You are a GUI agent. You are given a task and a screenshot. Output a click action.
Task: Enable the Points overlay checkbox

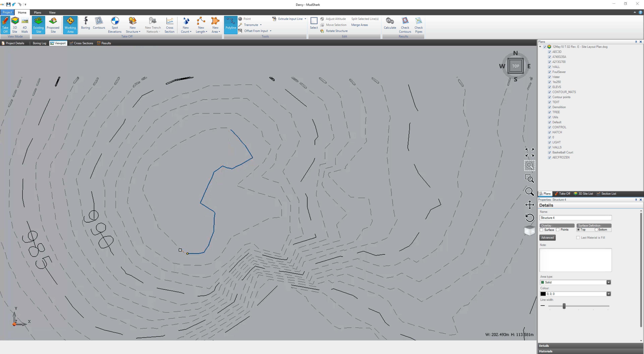point(558,230)
